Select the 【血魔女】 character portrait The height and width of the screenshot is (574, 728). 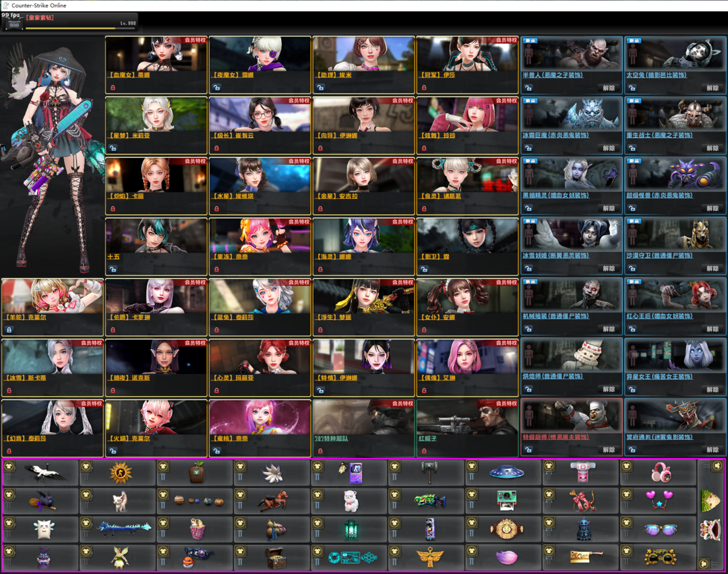click(156, 54)
